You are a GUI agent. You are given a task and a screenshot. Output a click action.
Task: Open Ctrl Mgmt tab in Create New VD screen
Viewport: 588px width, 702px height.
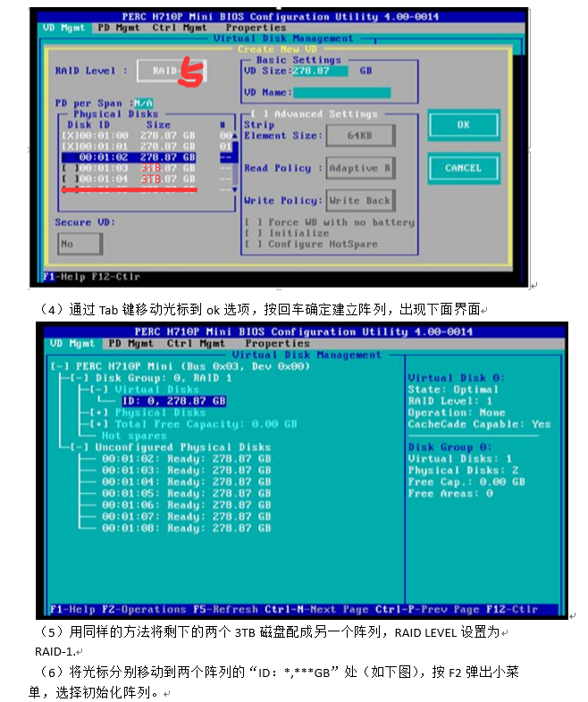(179, 28)
